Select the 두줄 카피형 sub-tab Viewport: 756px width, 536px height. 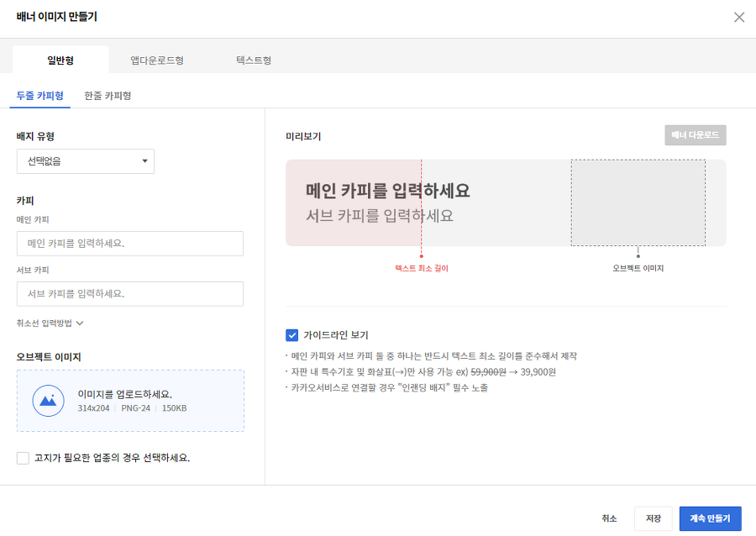[x=40, y=96]
